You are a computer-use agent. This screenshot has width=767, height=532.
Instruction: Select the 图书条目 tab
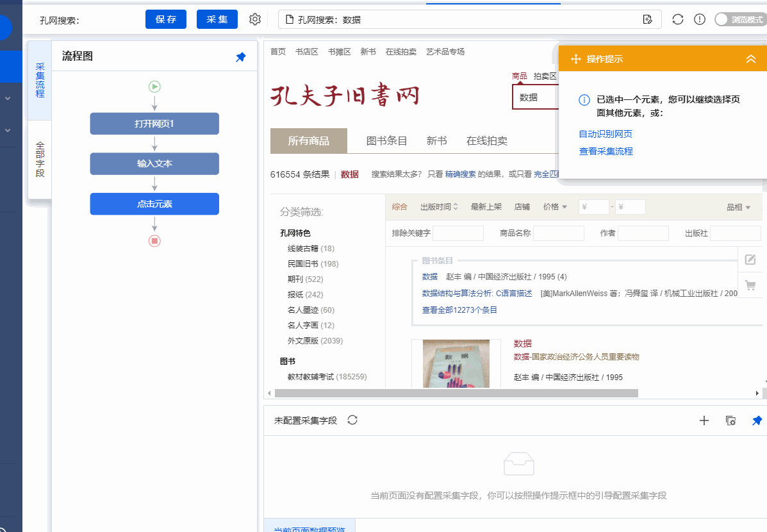pyautogui.click(x=386, y=141)
